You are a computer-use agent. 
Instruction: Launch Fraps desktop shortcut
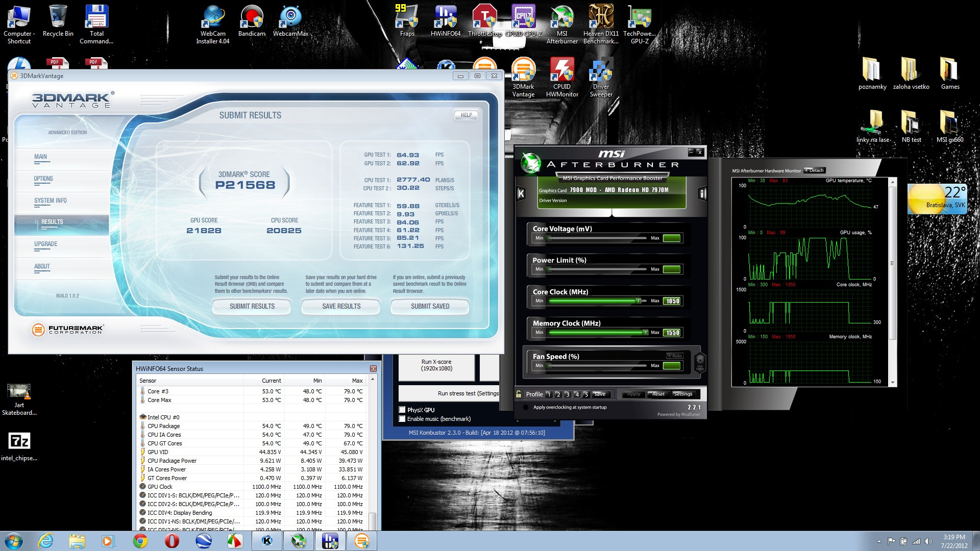(x=407, y=20)
